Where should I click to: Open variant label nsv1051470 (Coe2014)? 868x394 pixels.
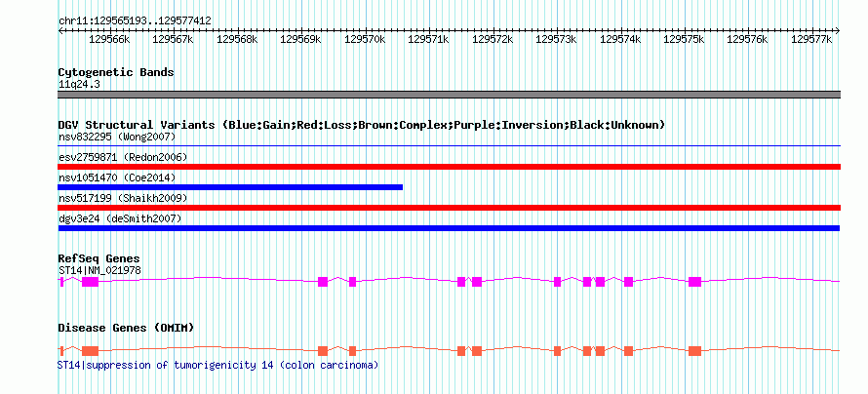117,177
